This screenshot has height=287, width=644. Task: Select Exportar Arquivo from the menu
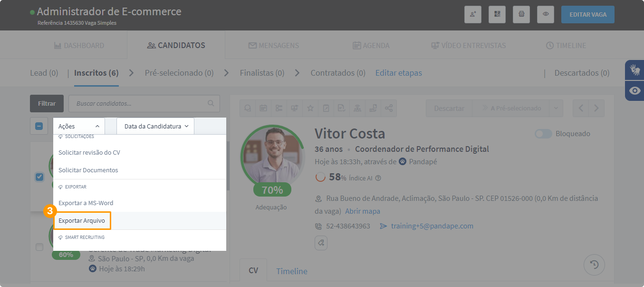(x=82, y=221)
